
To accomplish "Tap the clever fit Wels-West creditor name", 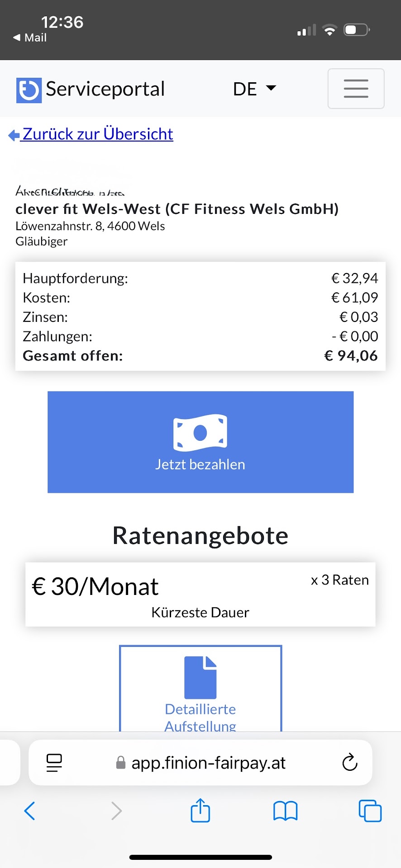I will tap(177, 209).
